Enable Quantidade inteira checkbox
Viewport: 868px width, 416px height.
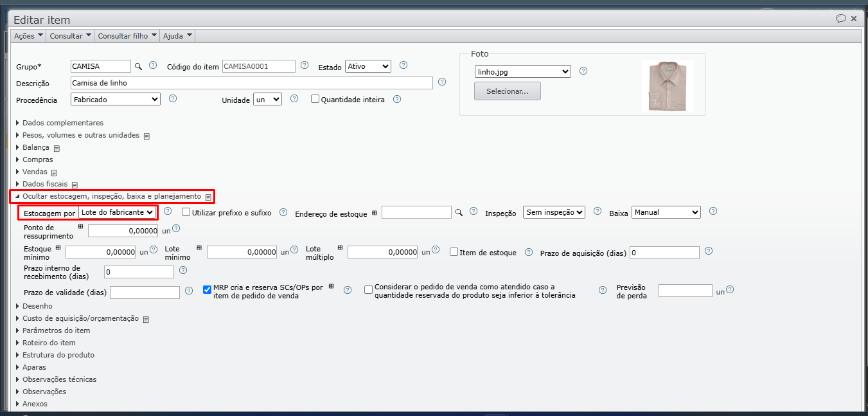(315, 99)
